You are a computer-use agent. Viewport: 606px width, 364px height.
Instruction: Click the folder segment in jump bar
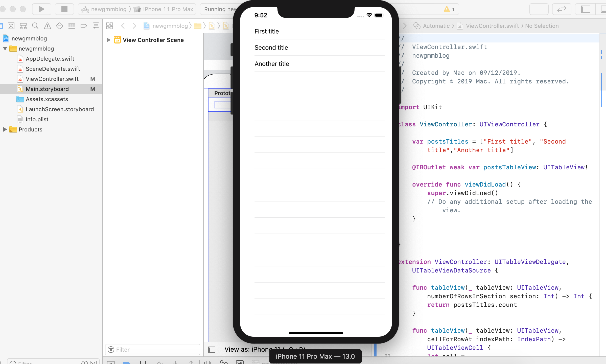pos(198,26)
